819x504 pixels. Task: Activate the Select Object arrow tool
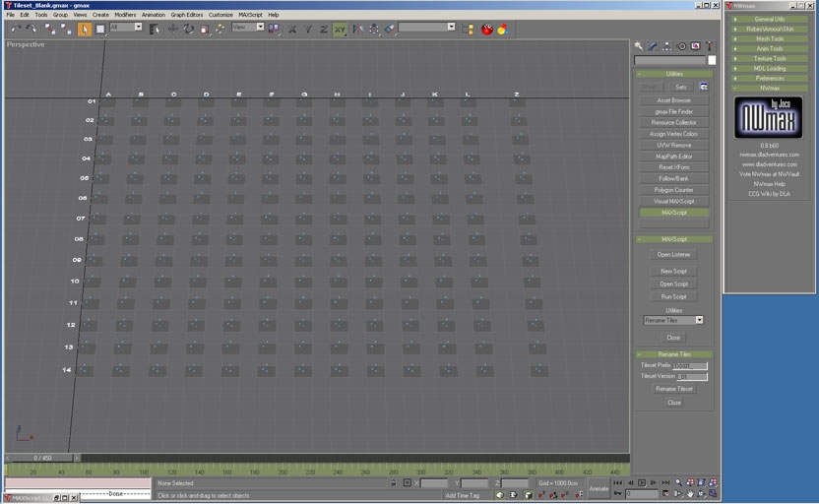[85, 29]
